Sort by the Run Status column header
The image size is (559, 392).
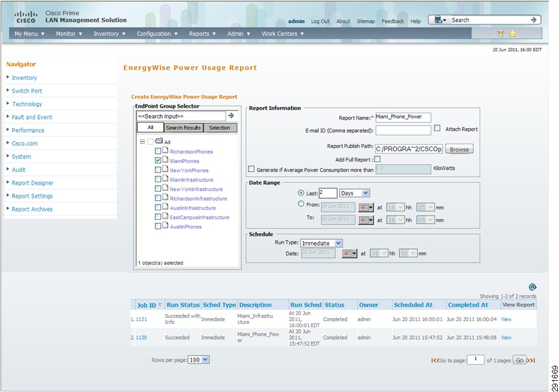183,305
